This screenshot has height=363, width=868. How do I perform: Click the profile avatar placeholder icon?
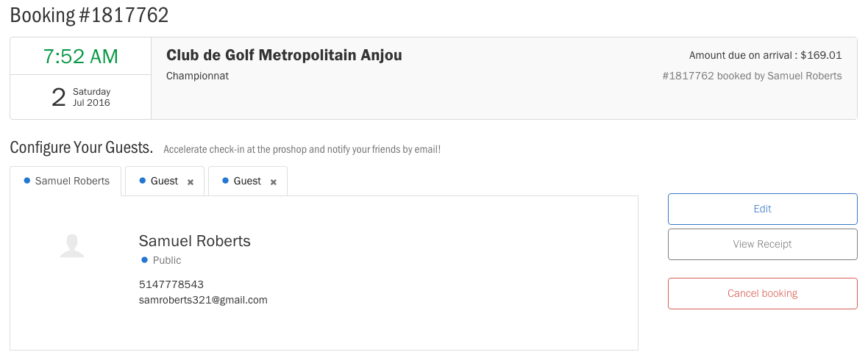click(72, 246)
